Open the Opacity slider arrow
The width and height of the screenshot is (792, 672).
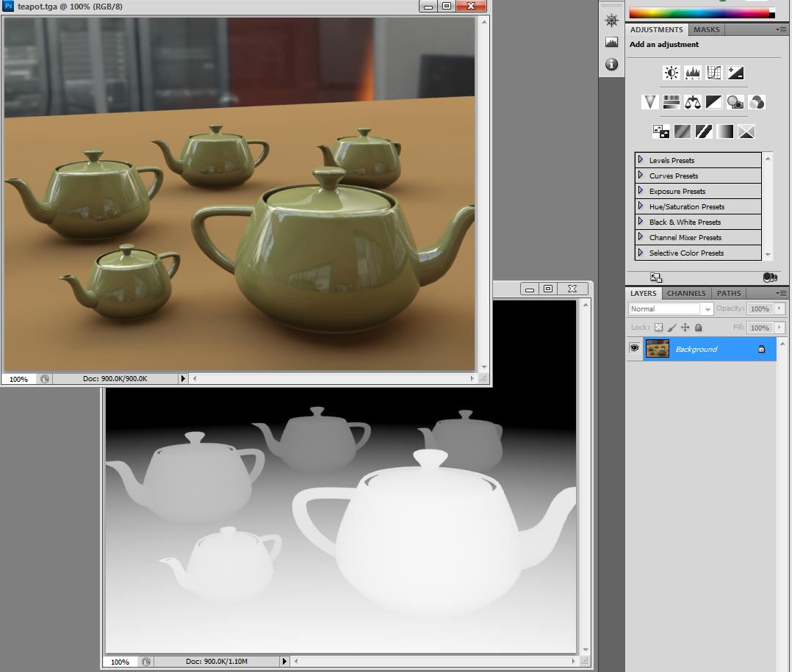[780, 308]
